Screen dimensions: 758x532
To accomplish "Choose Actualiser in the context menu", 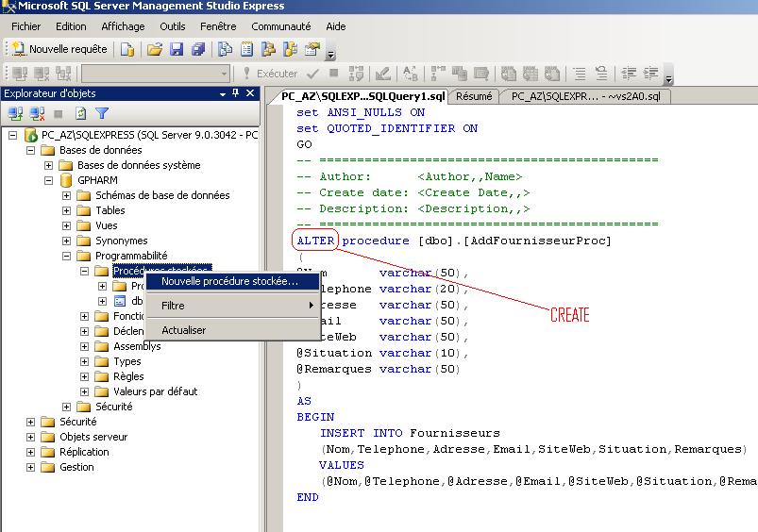I will point(232,330).
